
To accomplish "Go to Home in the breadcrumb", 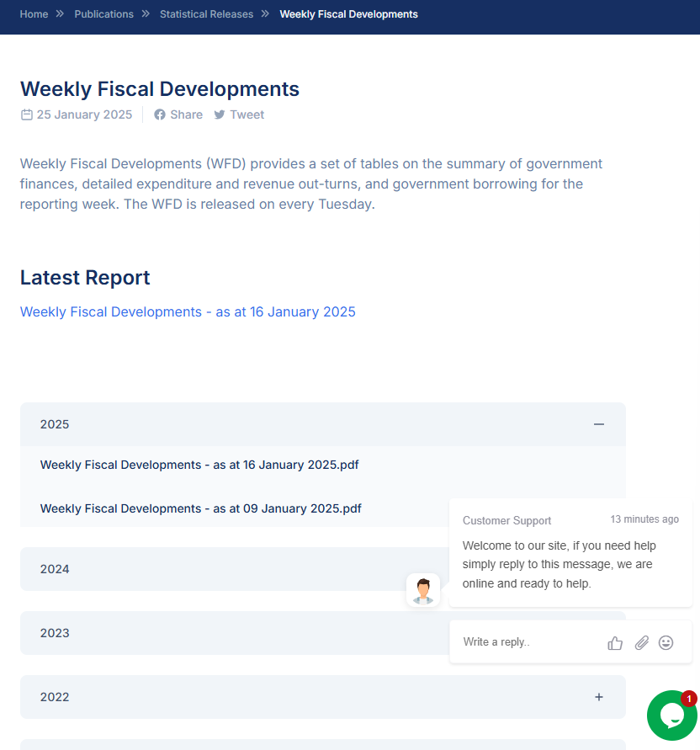I will (34, 14).
